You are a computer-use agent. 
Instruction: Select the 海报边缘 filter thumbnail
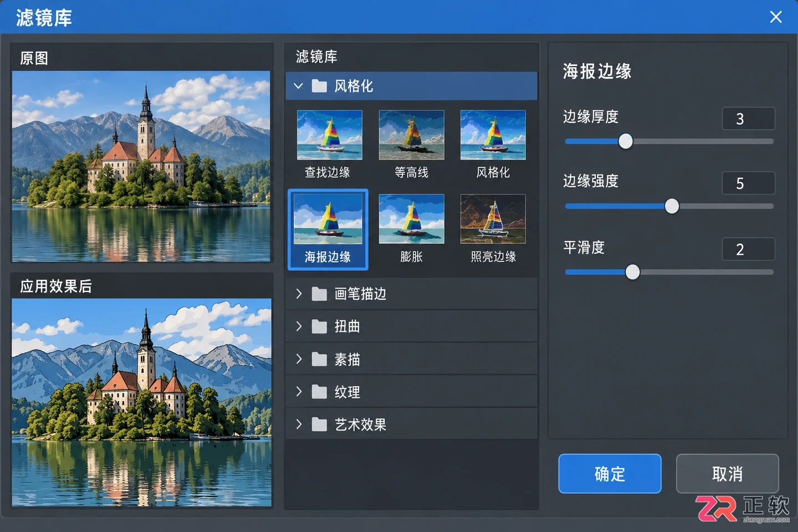point(328,229)
